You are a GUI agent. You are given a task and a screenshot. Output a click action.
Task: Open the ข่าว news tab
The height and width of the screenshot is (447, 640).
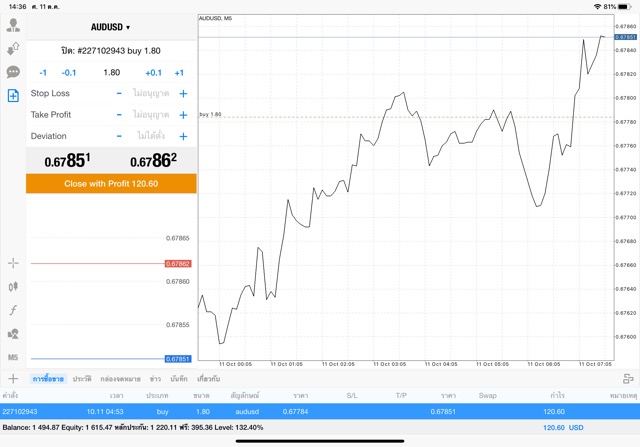[x=155, y=379]
